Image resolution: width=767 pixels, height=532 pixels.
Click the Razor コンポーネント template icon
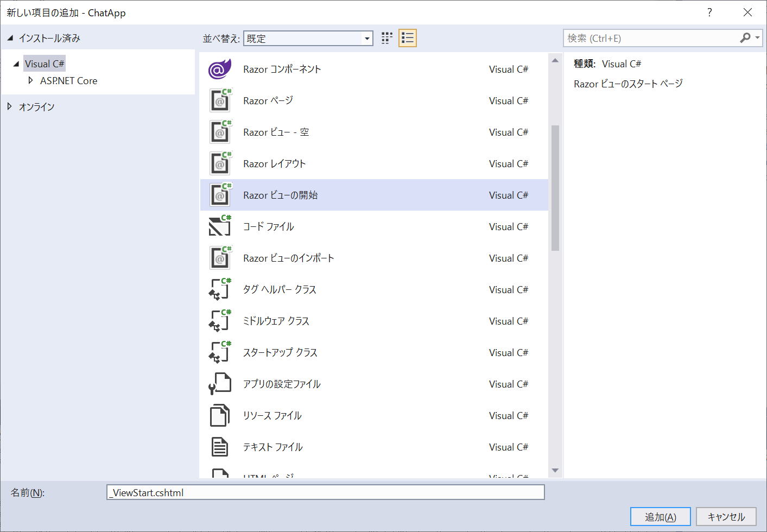click(x=220, y=69)
